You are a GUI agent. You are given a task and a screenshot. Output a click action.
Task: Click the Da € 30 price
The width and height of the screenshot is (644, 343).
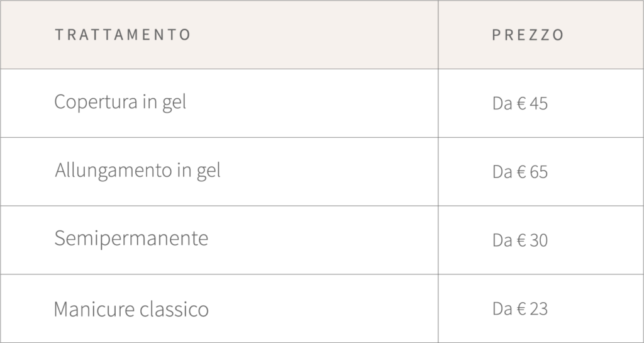click(520, 240)
